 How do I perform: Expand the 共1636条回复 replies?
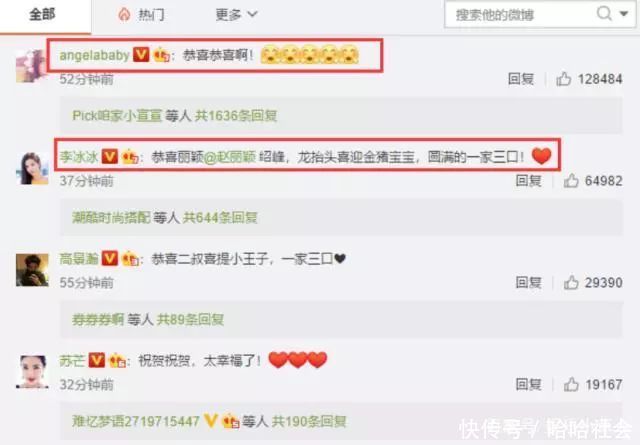(236, 116)
